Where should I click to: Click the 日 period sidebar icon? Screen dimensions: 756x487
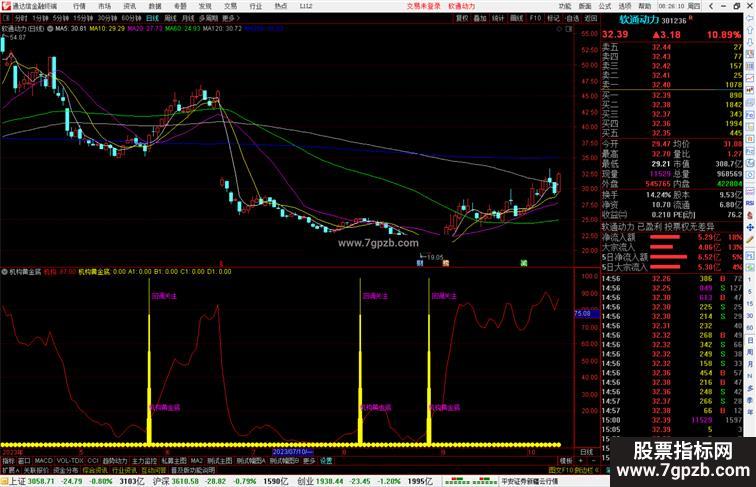[x=750, y=340]
